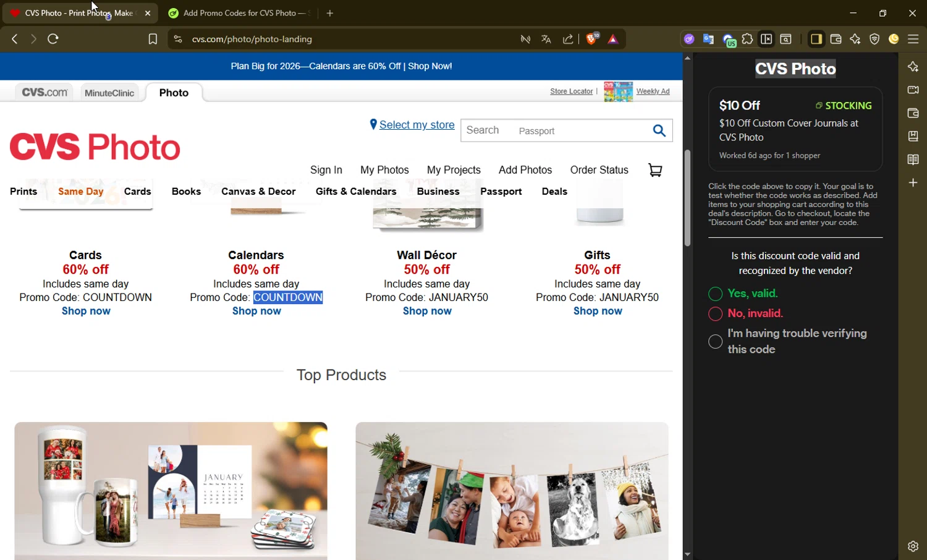
Task: Open Leo AI sparkle icon in toolbar
Action: [855, 39]
